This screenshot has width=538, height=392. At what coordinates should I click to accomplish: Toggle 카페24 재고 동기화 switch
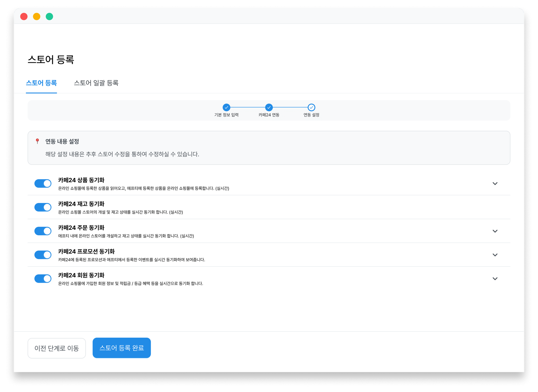43,207
